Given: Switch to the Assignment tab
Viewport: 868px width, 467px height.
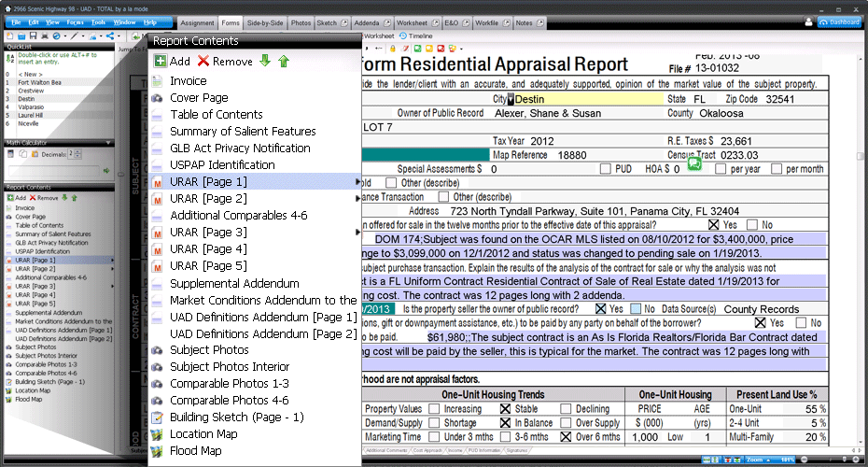Looking at the screenshot, I should 197,22.
